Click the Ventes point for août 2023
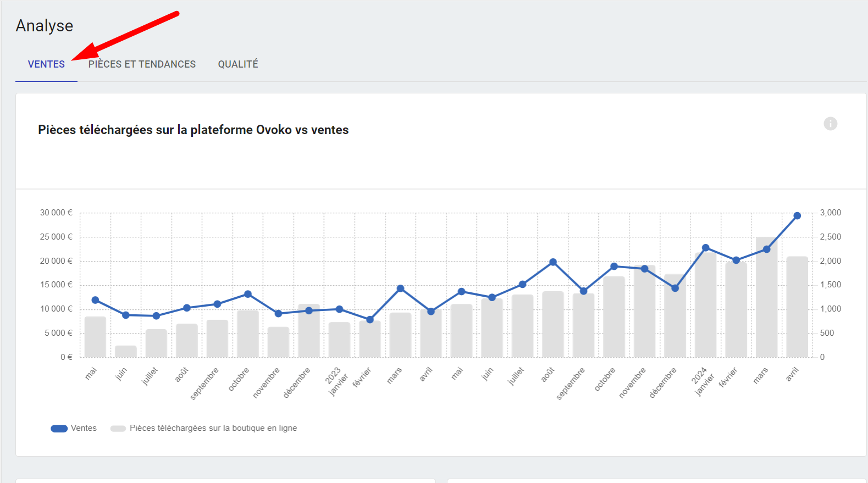The image size is (868, 483). click(x=553, y=262)
